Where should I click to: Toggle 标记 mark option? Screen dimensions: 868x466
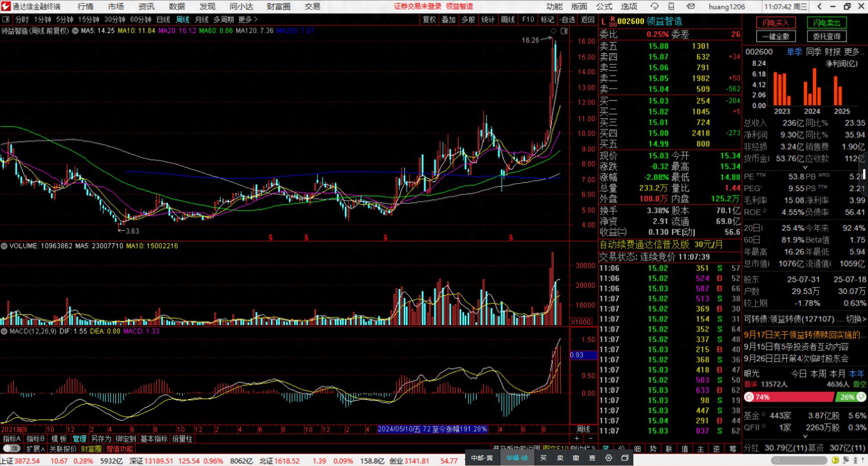[x=547, y=19]
